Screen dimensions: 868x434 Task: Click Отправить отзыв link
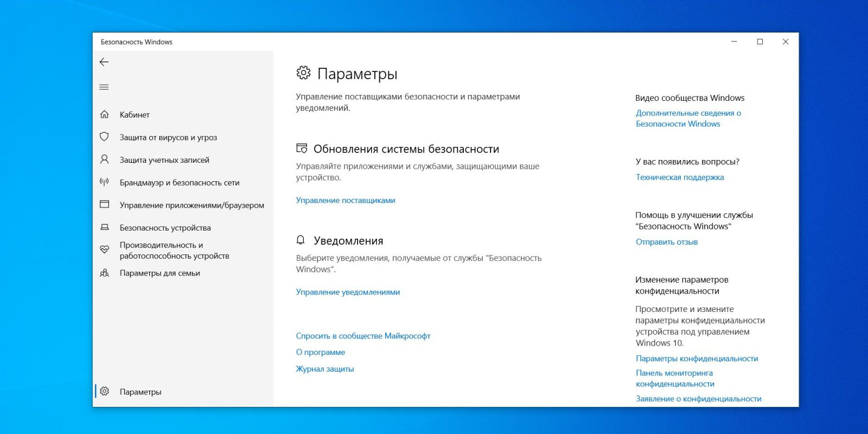click(x=667, y=242)
